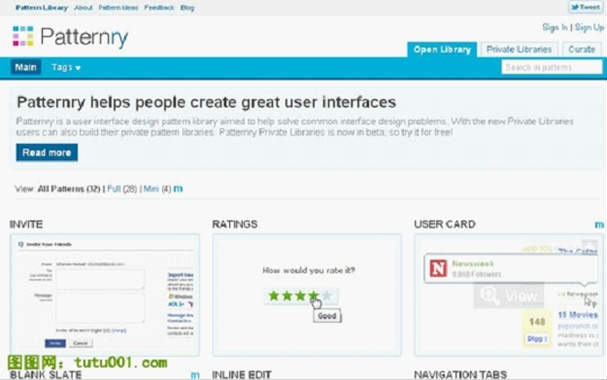Select the Open Library tab
Screen dimensions: 607x380
point(442,50)
